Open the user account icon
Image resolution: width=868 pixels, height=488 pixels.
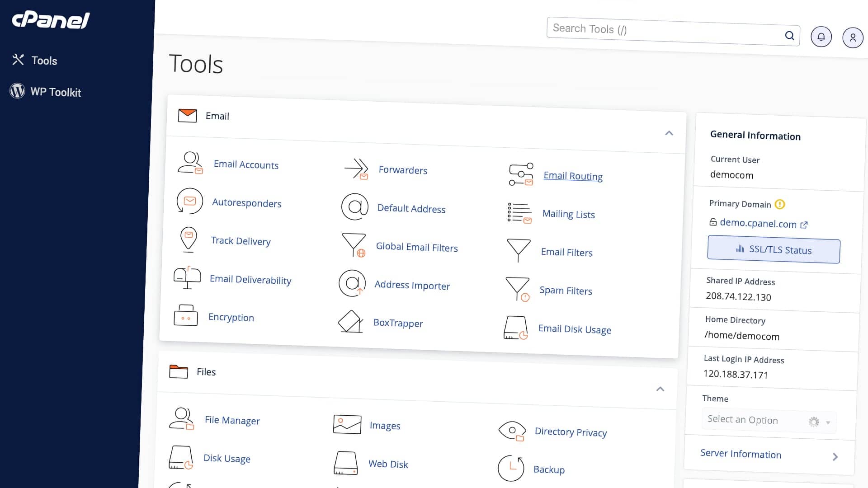853,38
